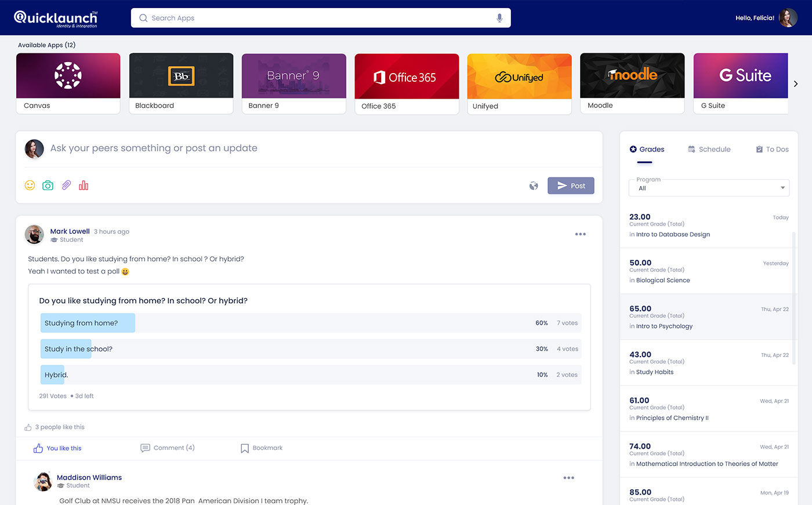812x505 pixels.
Task: Vote for the 'Hybrid.' poll option
Action: pyautogui.click(x=311, y=375)
